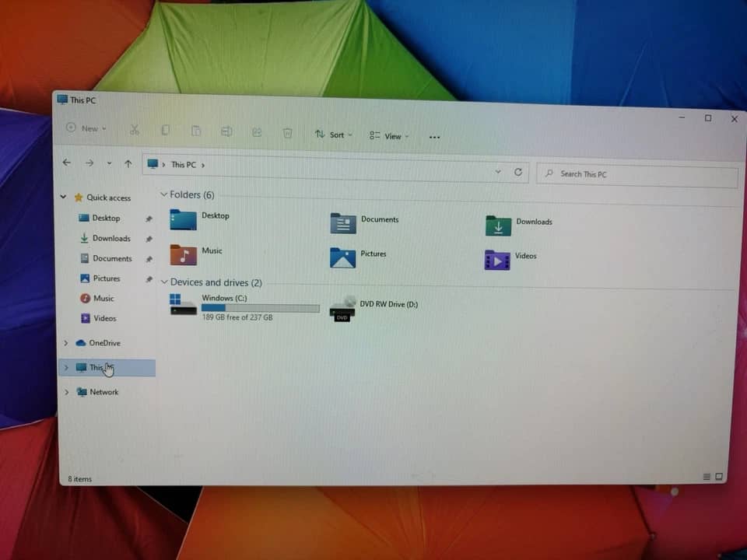Collapse Devices and drives group

point(164,282)
